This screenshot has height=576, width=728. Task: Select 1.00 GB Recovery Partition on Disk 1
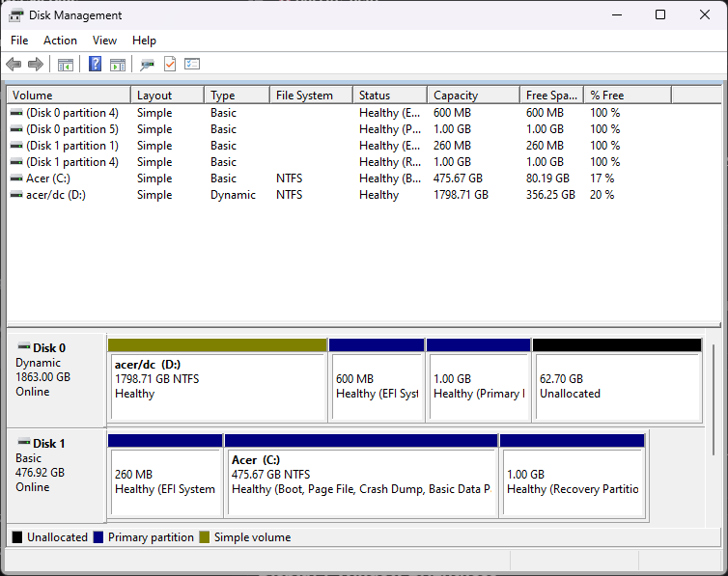coord(573,476)
